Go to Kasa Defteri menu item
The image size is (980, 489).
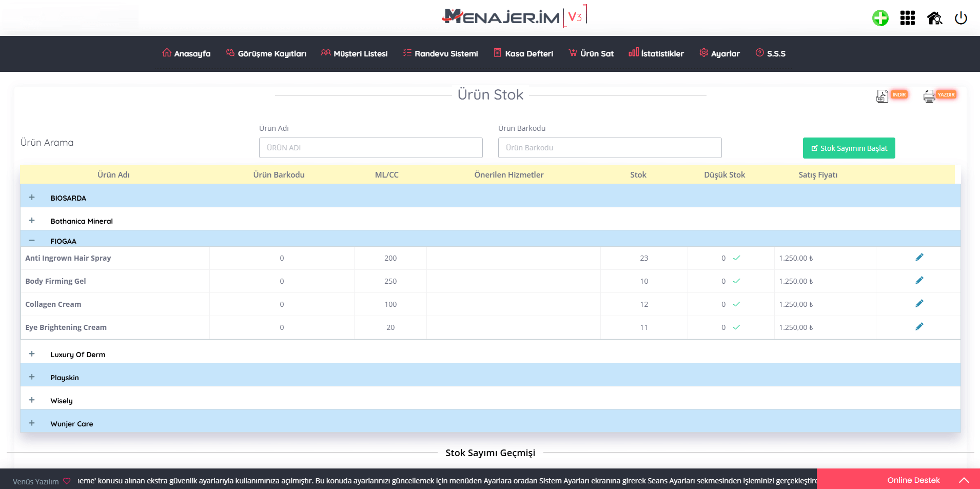pos(523,53)
